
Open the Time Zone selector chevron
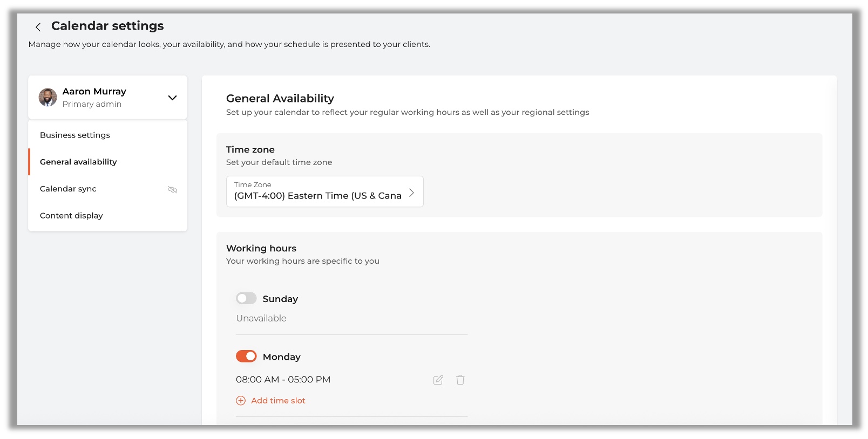[411, 193]
